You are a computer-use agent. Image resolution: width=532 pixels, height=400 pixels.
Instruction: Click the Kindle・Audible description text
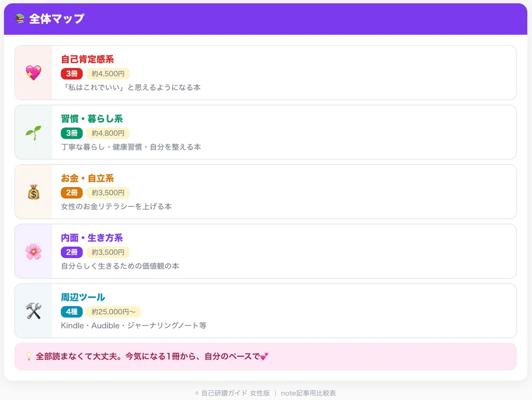pos(133,325)
